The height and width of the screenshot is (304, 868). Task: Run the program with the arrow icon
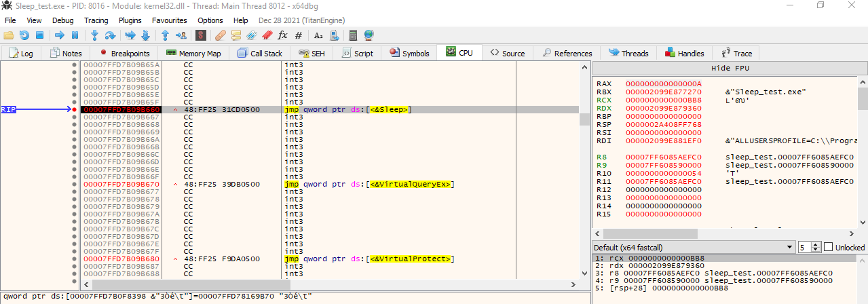(x=60, y=35)
